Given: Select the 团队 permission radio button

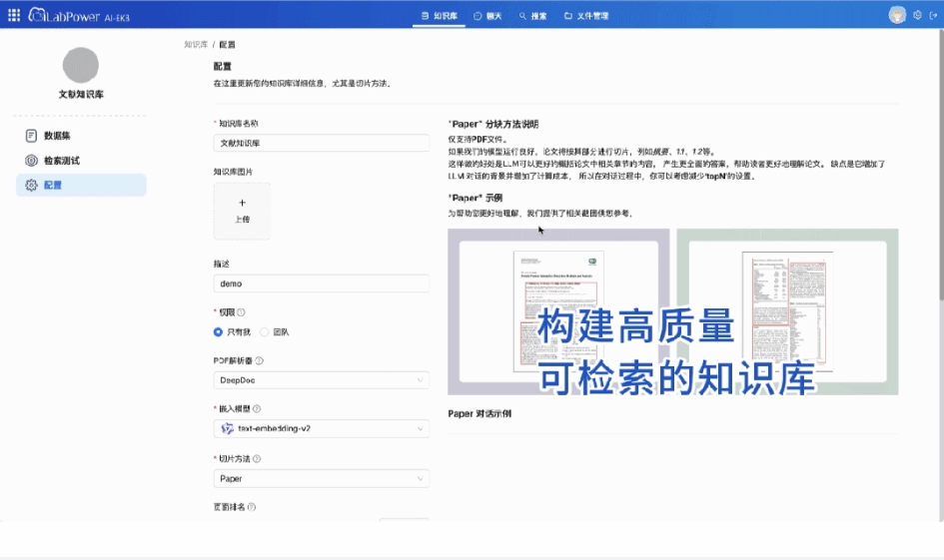Looking at the screenshot, I should click(x=265, y=331).
